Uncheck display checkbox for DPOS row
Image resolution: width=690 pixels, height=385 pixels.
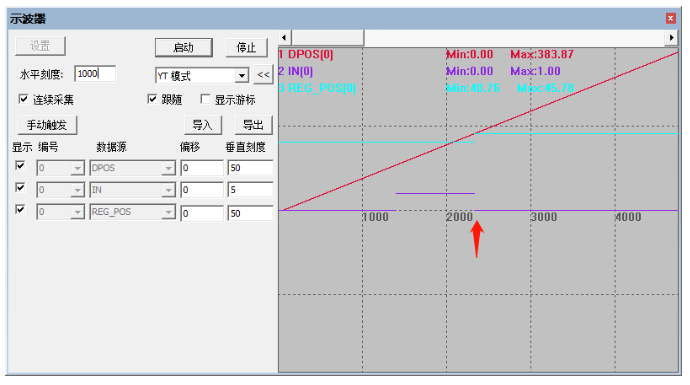coord(20,166)
